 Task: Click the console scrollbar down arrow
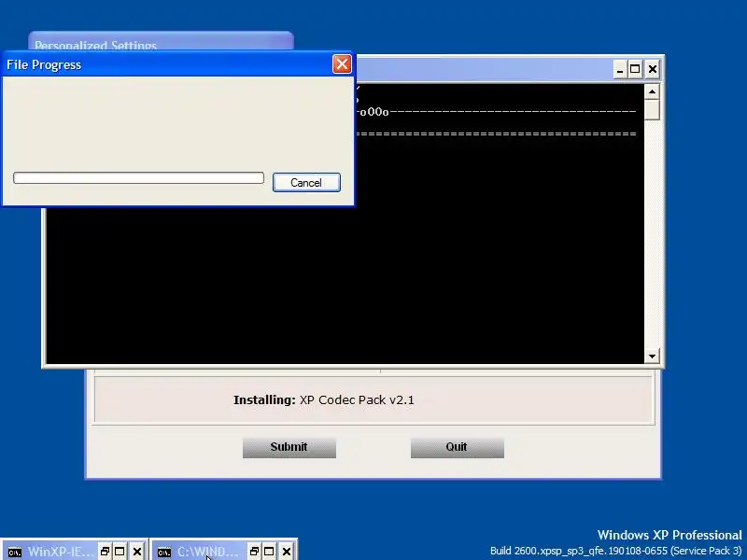[x=652, y=356]
